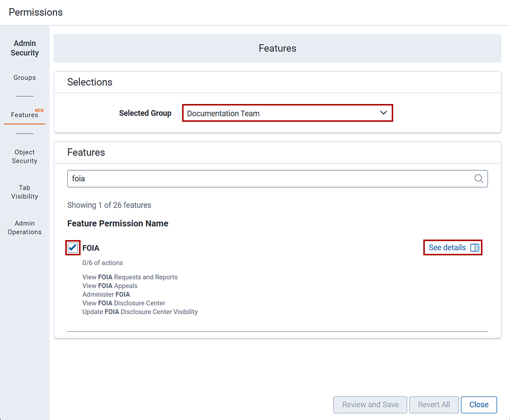
Task: Close the Permissions dialog
Action: tap(479, 405)
